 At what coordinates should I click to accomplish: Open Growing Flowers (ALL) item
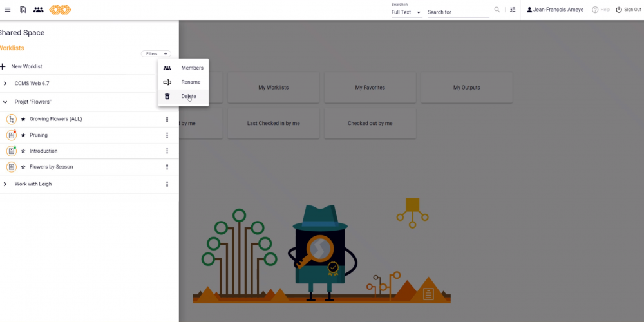tap(56, 119)
